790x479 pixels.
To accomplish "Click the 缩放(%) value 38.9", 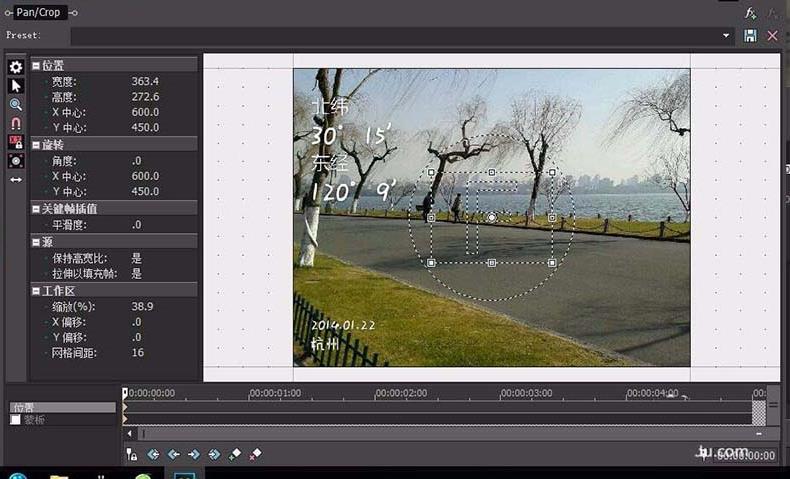I will click(143, 306).
